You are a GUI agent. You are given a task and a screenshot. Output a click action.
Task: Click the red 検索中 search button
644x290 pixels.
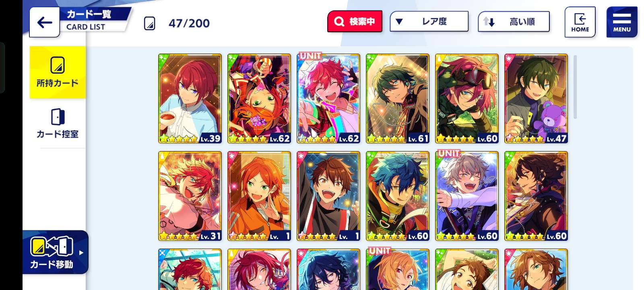coord(355,21)
